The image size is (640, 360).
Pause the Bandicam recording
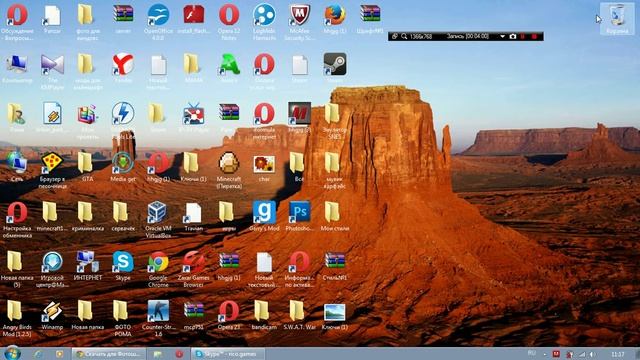pyautogui.click(x=522, y=36)
